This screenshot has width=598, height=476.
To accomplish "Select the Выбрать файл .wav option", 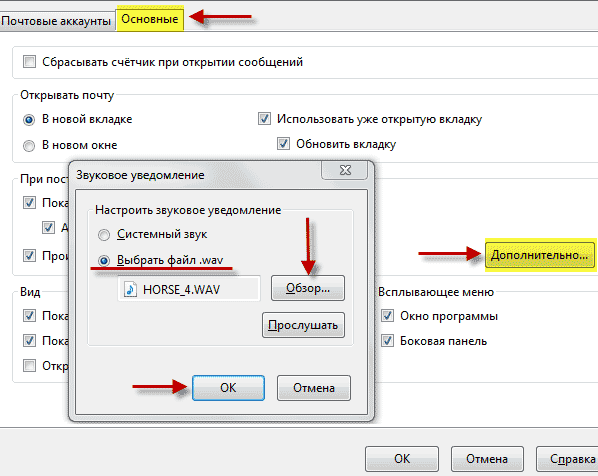I will (x=104, y=261).
